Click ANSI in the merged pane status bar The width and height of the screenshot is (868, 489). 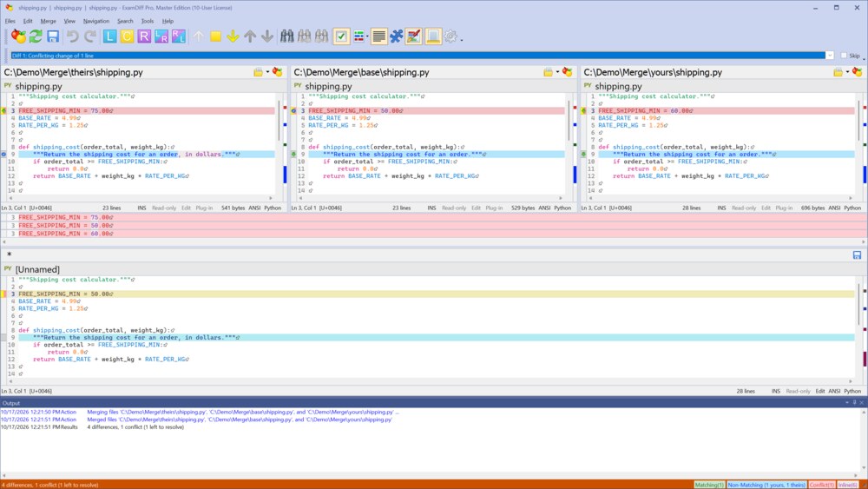click(834, 391)
